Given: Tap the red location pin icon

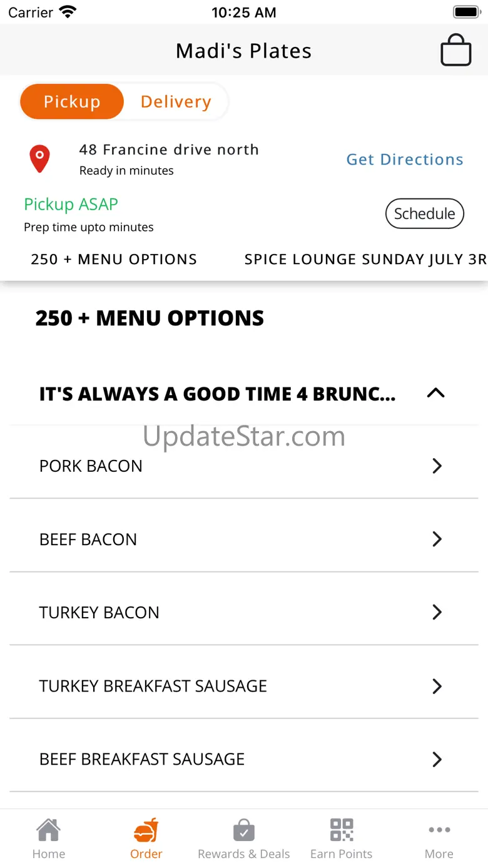Looking at the screenshot, I should 40,159.
